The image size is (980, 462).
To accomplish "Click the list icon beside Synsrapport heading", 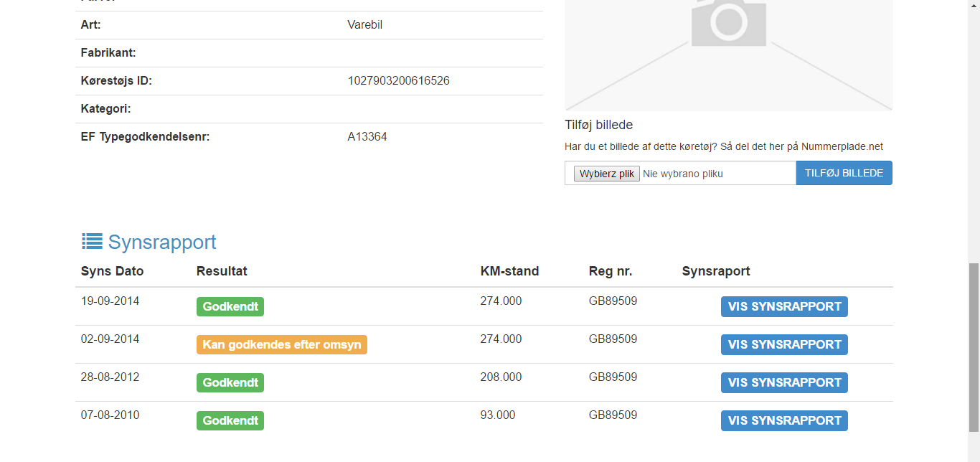I will point(92,242).
